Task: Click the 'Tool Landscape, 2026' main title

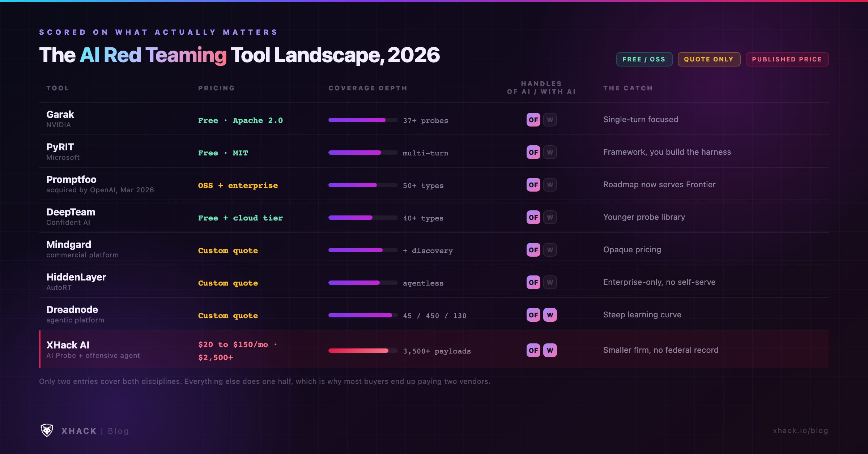Action: pyautogui.click(x=335, y=55)
